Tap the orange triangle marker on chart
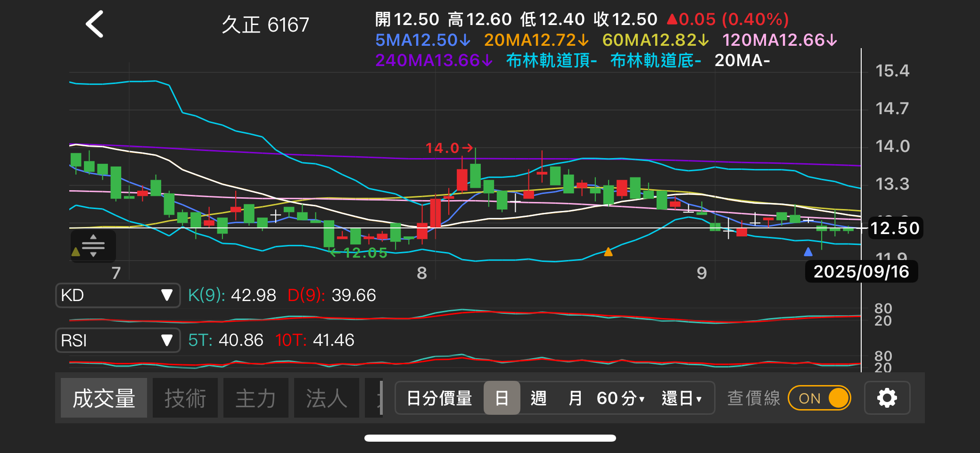This screenshot has width=980, height=453. pos(608,252)
